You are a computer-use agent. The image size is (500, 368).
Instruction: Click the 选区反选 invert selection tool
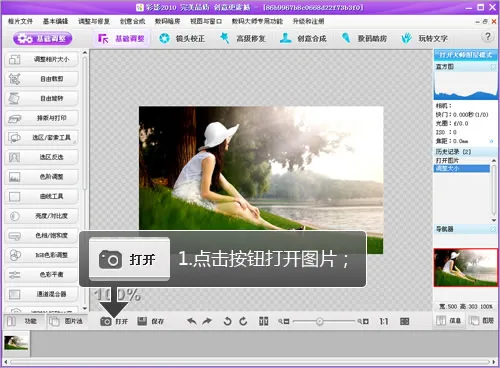(x=42, y=157)
